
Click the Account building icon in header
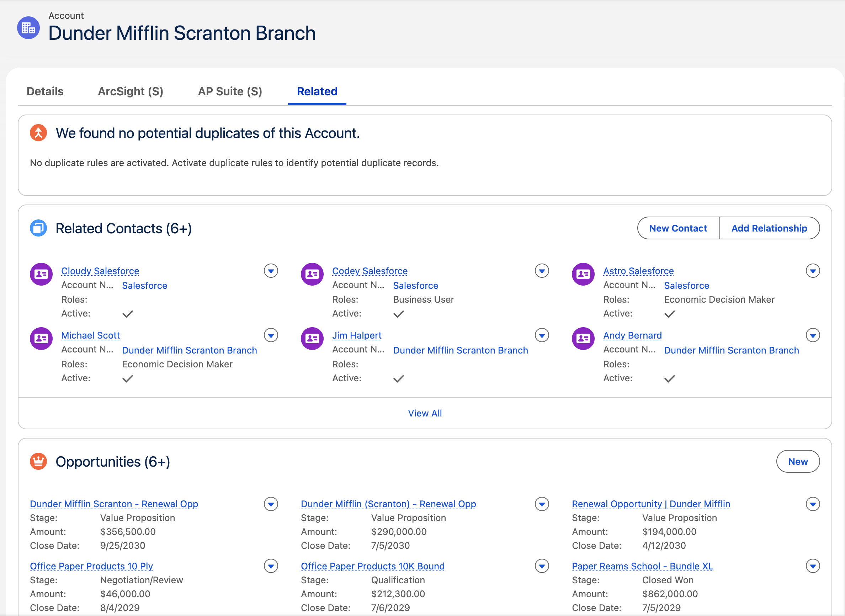tap(28, 28)
